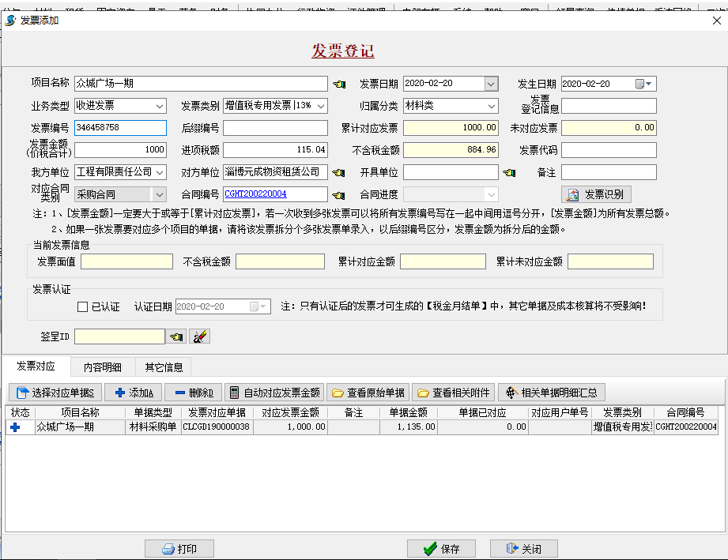The height and width of the screenshot is (560, 728).
Task: Open the 我方单位 dropdown
Action: pos(160,172)
